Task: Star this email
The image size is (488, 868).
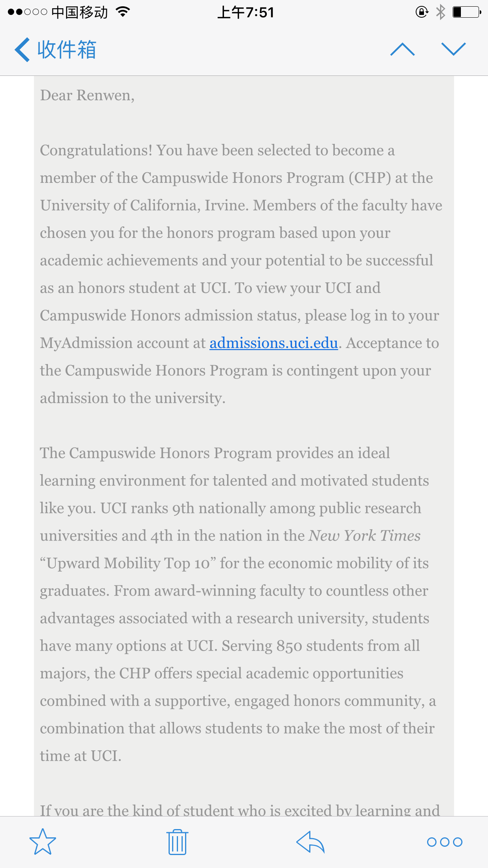Action: 43,842
